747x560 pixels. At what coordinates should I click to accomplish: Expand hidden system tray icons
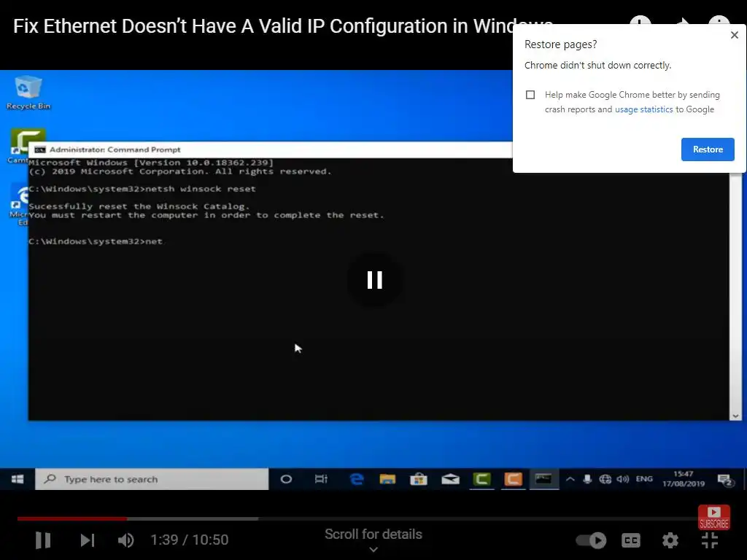(570, 479)
